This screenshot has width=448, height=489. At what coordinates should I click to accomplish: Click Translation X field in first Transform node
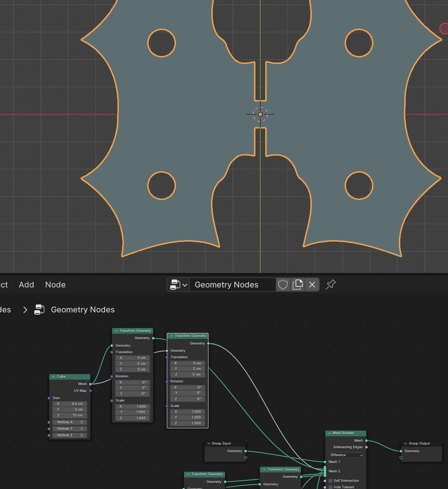click(x=133, y=358)
